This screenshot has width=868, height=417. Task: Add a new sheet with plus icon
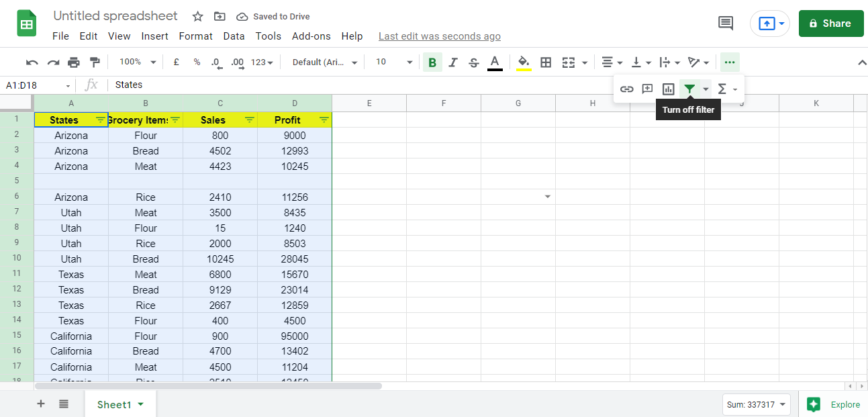(41, 404)
